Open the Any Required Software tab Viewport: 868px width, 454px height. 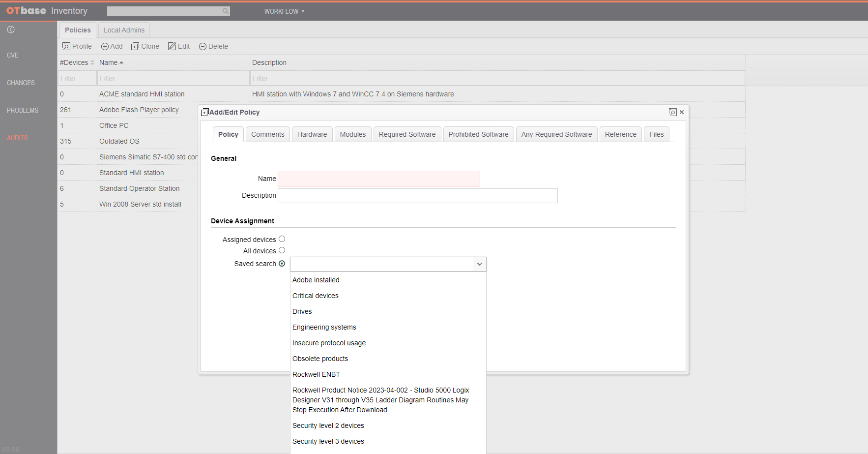pos(556,134)
